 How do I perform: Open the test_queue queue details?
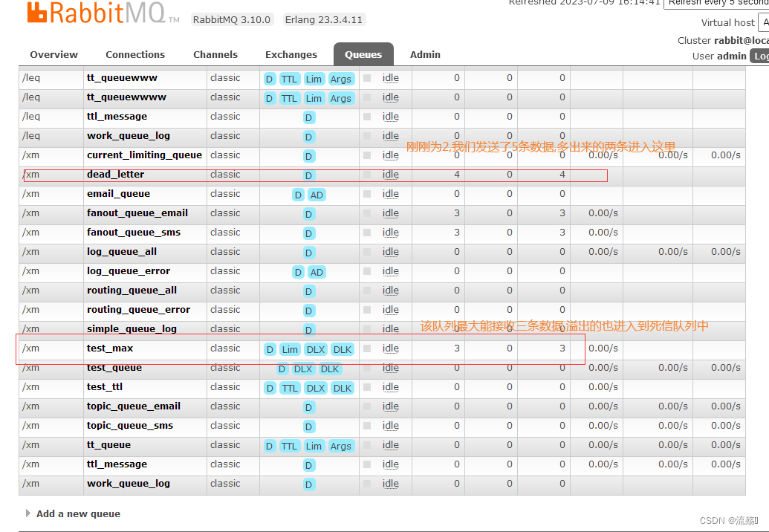coord(114,367)
